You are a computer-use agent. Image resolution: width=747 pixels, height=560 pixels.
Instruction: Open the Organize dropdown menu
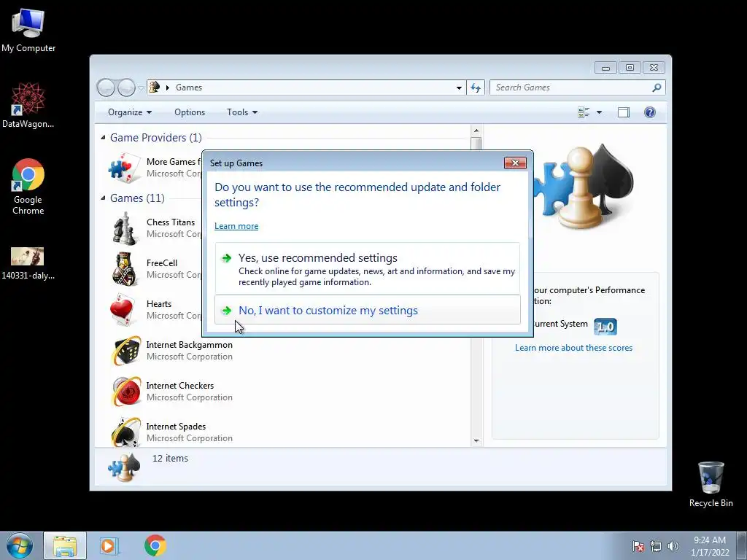click(130, 112)
